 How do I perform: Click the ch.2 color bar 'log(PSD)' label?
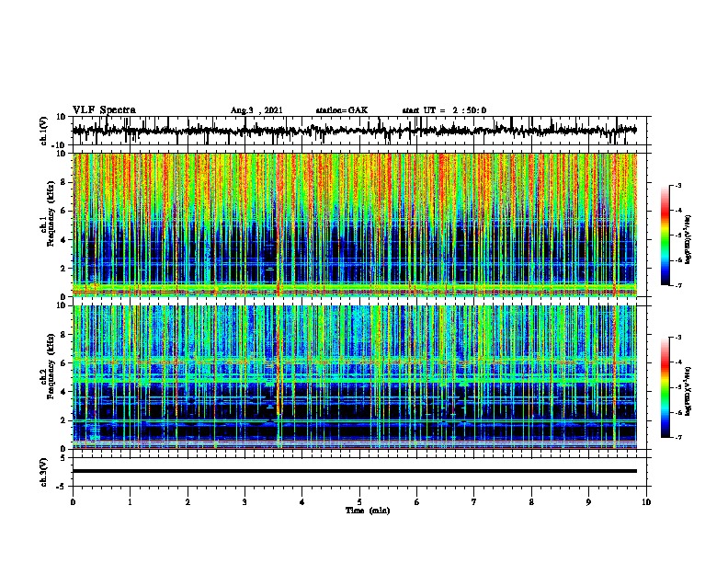(688, 391)
